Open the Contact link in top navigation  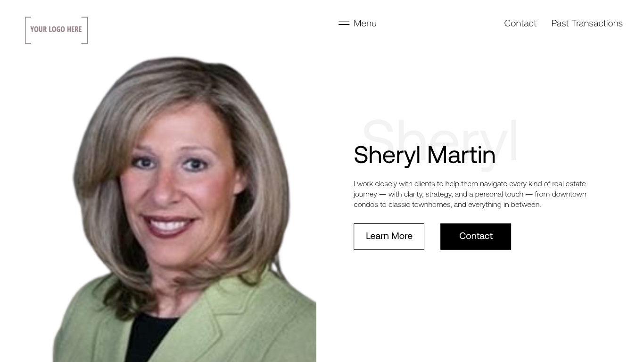(x=520, y=23)
